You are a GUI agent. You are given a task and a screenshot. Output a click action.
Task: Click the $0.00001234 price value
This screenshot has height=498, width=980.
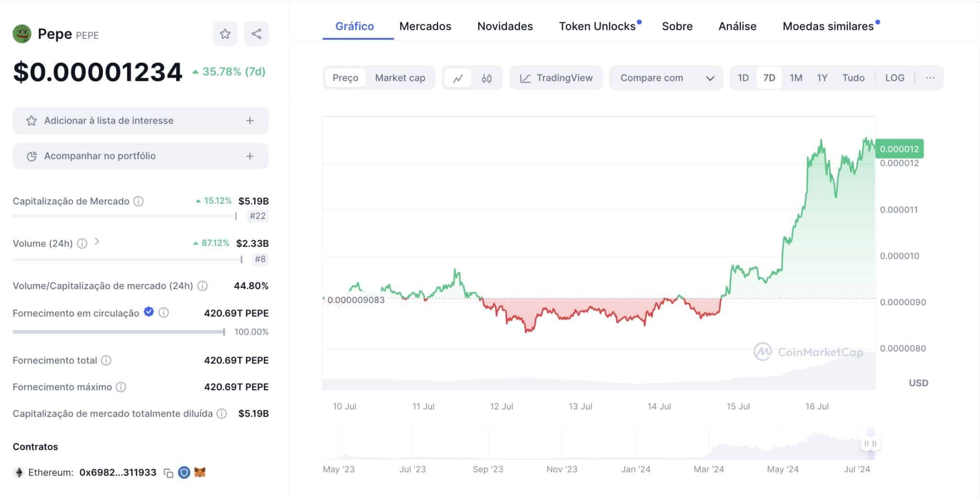click(x=98, y=72)
